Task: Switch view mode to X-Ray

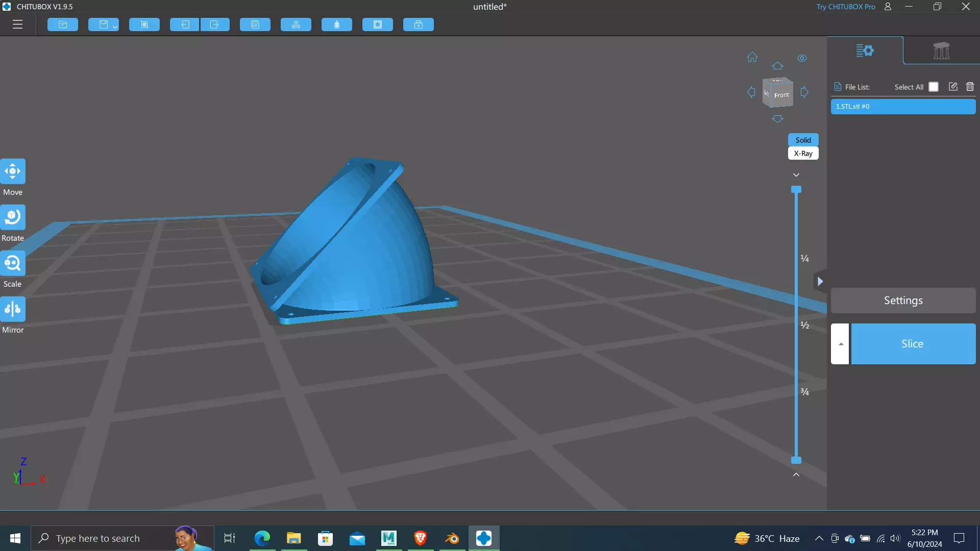Action: (x=803, y=154)
